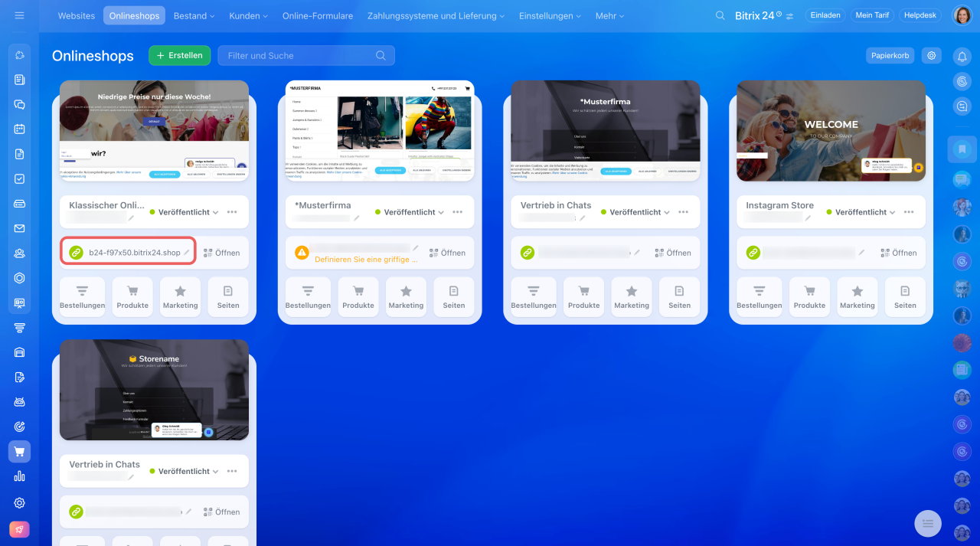
Task: Open the document signing icon in left sidebar
Action: (19, 377)
